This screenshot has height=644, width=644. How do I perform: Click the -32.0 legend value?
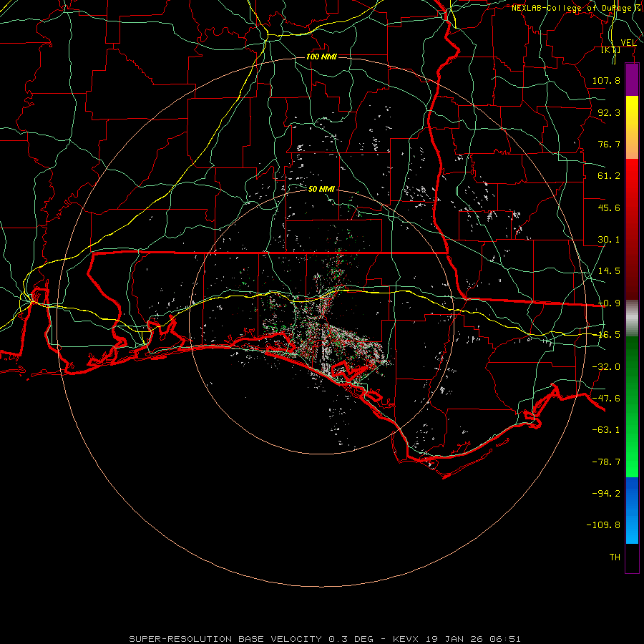(606, 367)
